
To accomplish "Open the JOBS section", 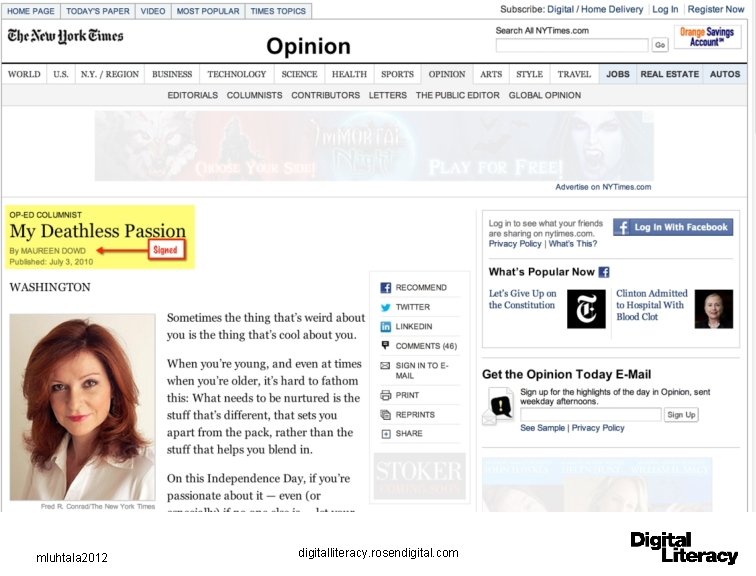I will pyautogui.click(x=618, y=74).
